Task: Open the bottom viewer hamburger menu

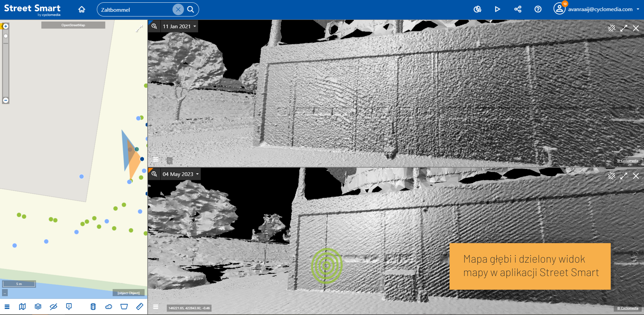Action: point(156,307)
